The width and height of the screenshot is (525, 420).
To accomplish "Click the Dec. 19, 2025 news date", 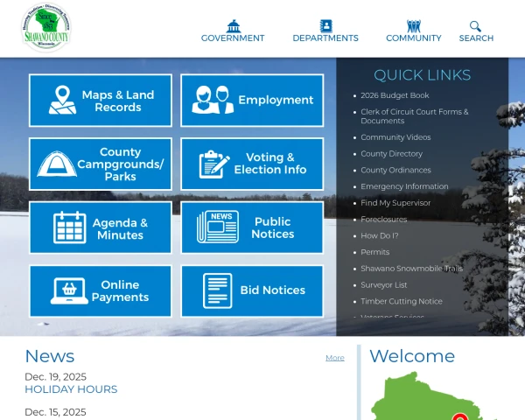I will pos(56,377).
